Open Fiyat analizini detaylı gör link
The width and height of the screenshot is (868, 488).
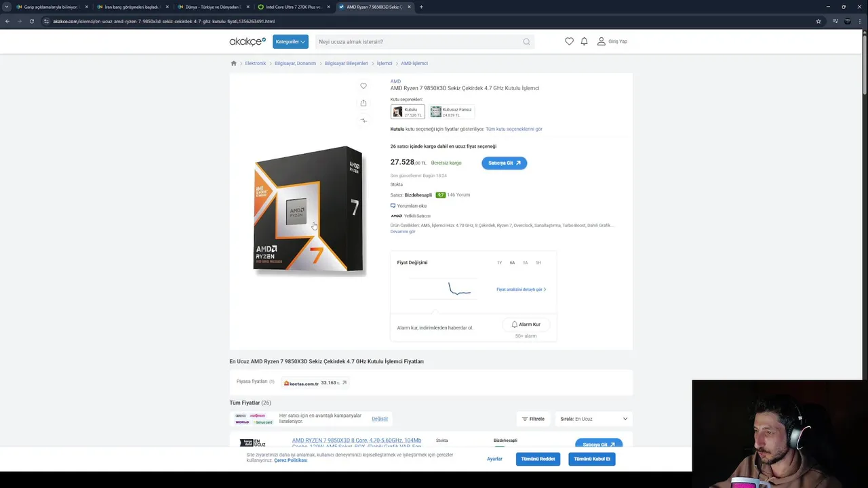point(521,289)
